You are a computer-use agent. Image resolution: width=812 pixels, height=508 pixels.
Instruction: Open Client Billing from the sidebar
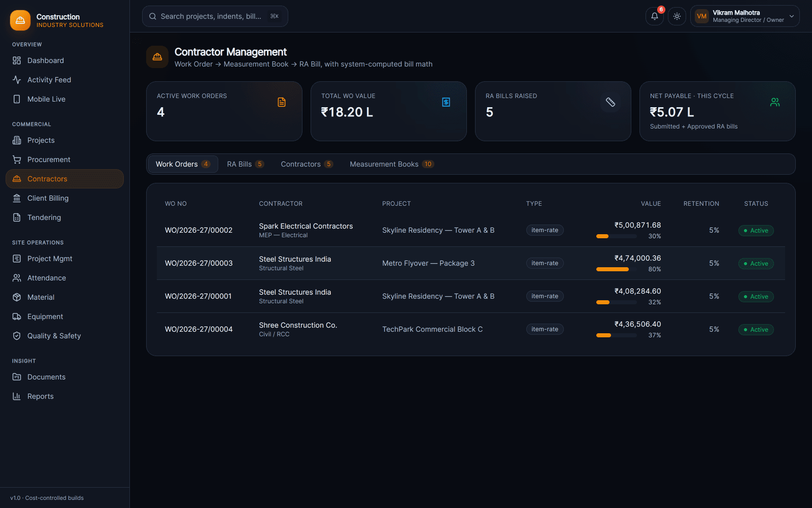64,198
